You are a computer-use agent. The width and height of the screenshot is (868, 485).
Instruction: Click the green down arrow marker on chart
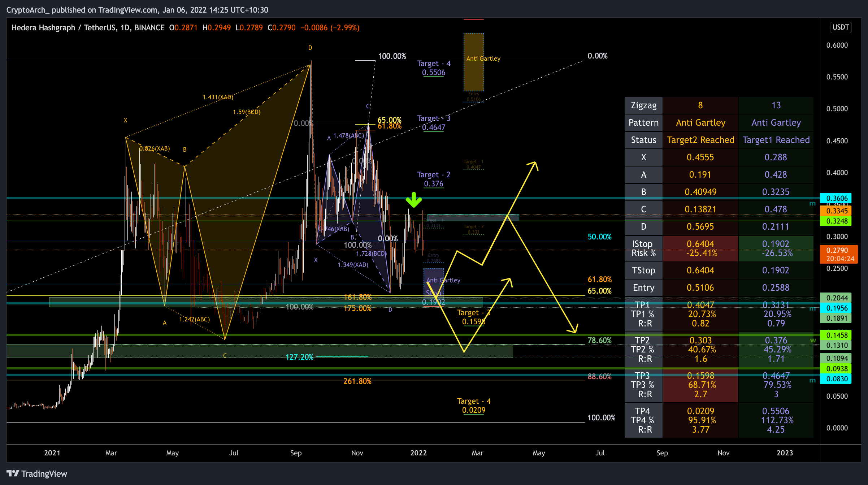click(413, 200)
